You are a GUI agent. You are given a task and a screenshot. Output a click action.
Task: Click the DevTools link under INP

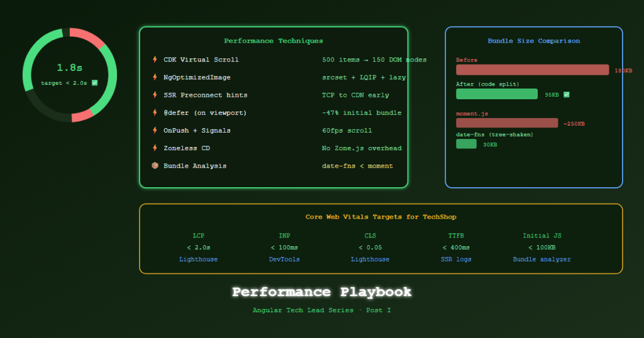pos(284,259)
